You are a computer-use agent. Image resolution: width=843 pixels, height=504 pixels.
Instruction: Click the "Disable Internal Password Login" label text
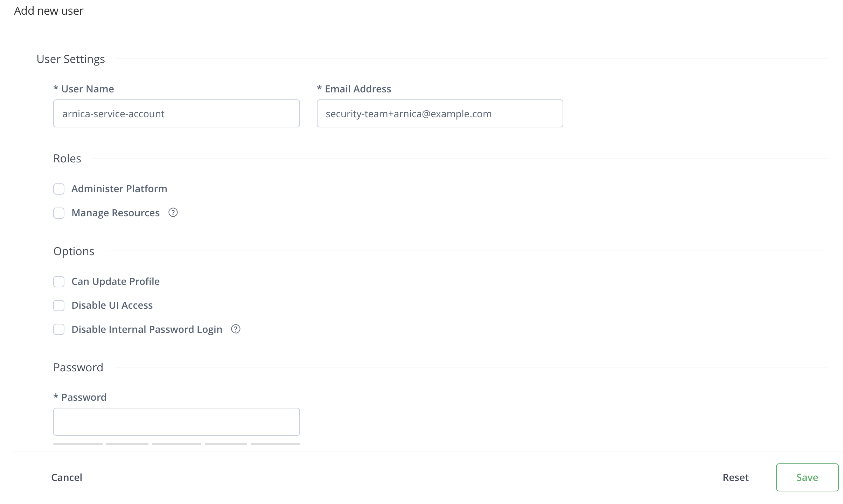[147, 329]
